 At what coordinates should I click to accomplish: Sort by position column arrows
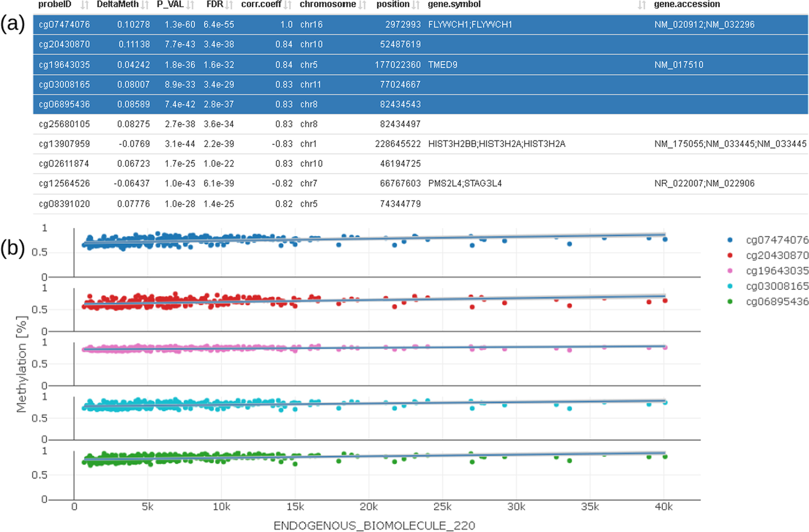[416, 5]
